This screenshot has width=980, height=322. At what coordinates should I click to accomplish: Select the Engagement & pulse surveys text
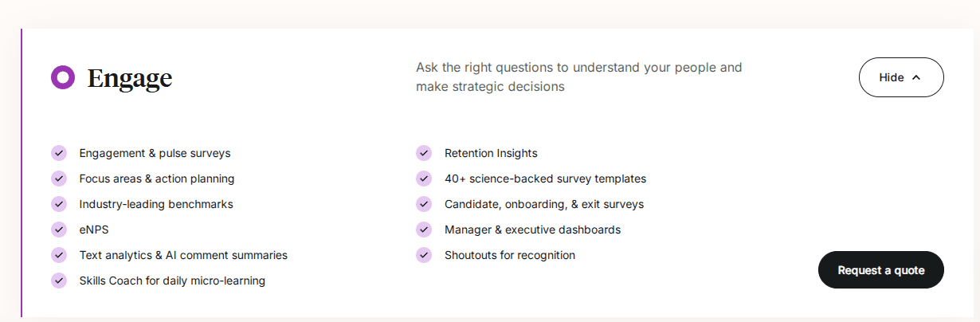point(155,153)
